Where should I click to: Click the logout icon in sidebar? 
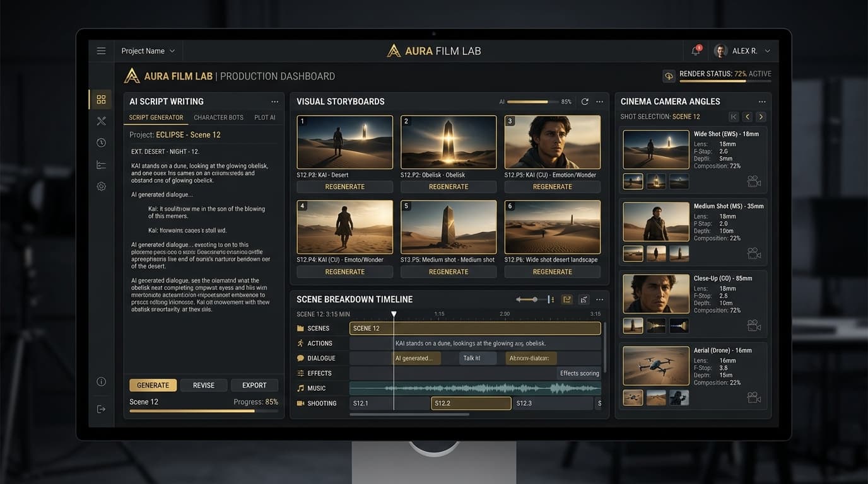pos(101,409)
